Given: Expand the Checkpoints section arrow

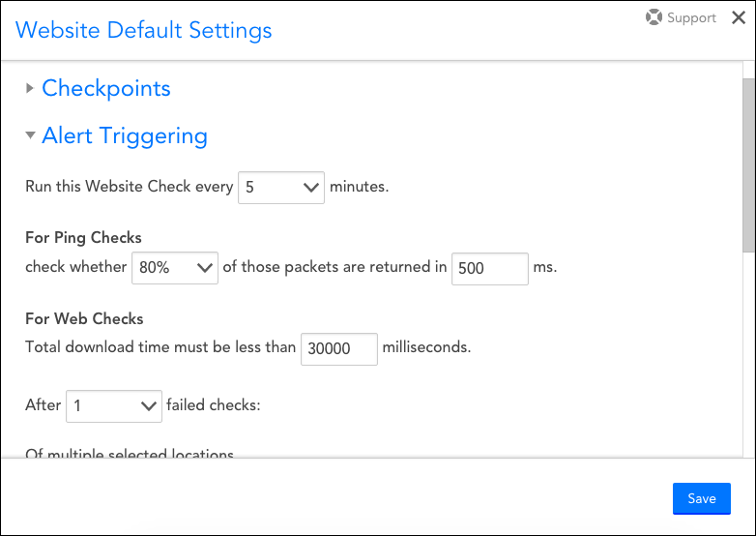Looking at the screenshot, I should 30,88.
